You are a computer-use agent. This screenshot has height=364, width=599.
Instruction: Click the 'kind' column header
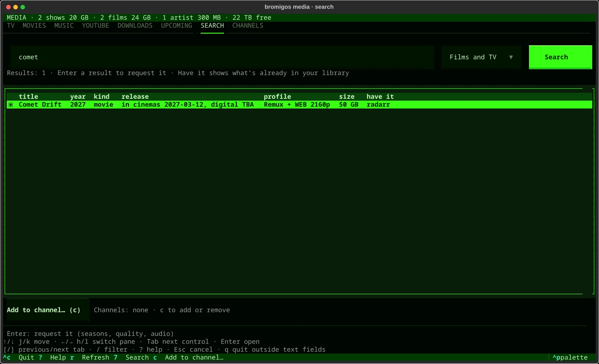click(101, 97)
